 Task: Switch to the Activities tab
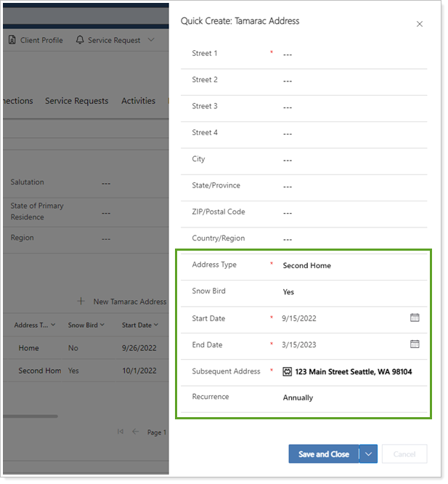pyautogui.click(x=138, y=101)
